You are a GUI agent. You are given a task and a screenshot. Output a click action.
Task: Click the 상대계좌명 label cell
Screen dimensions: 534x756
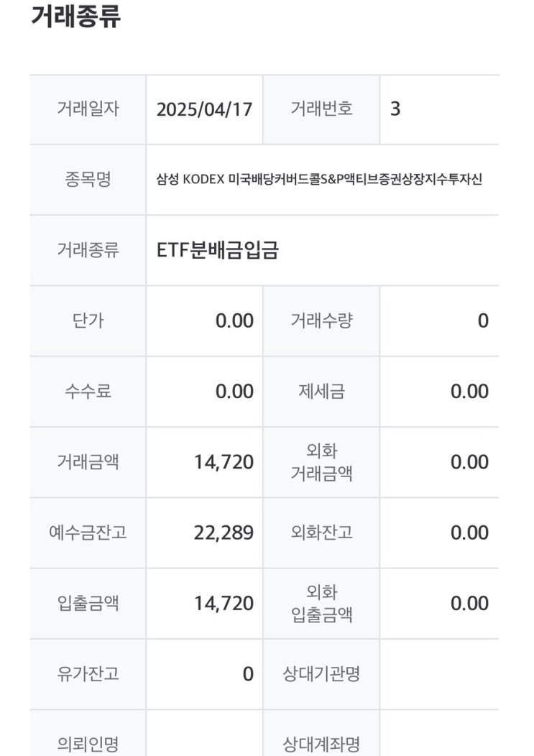click(x=321, y=743)
